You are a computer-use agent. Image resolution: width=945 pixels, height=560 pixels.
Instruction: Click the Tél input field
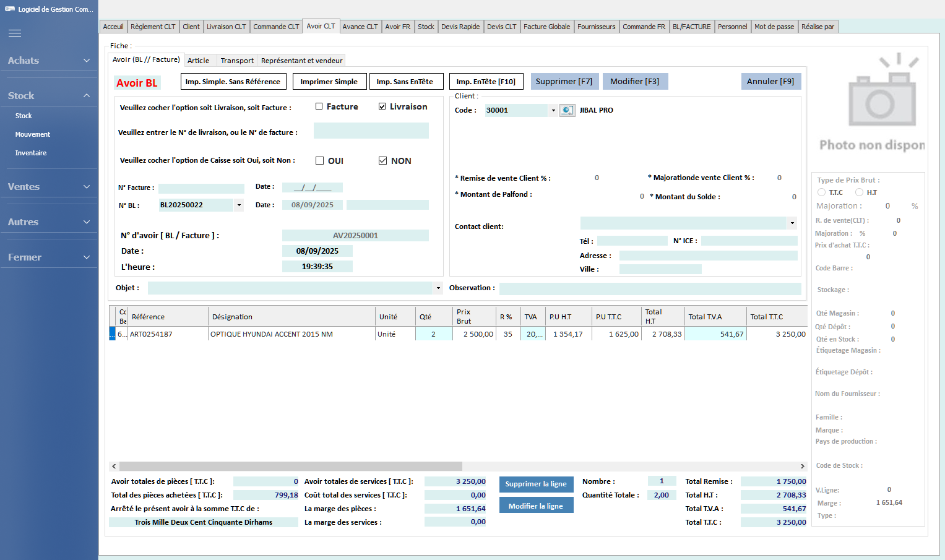632,241
